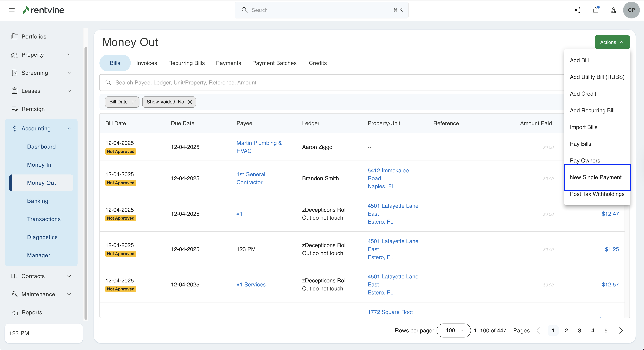
Task: Remove the Bill Date filter chip
Action: point(134,102)
